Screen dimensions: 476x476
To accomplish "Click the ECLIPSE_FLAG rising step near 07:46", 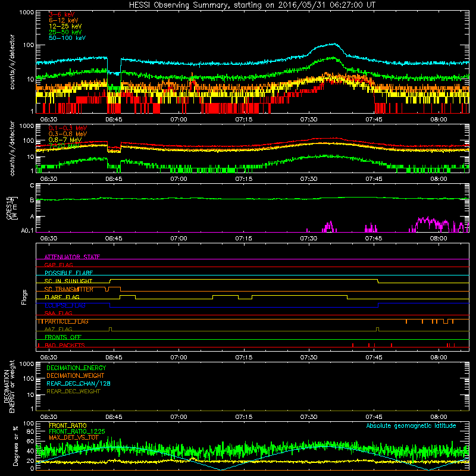I will coord(378,305).
